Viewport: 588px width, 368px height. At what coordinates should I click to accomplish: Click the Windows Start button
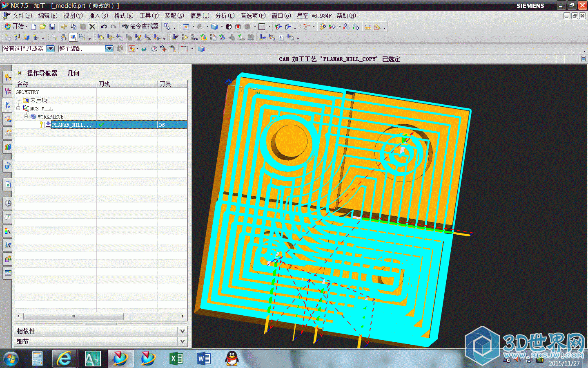pyautogui.click(x=10, y=359)
